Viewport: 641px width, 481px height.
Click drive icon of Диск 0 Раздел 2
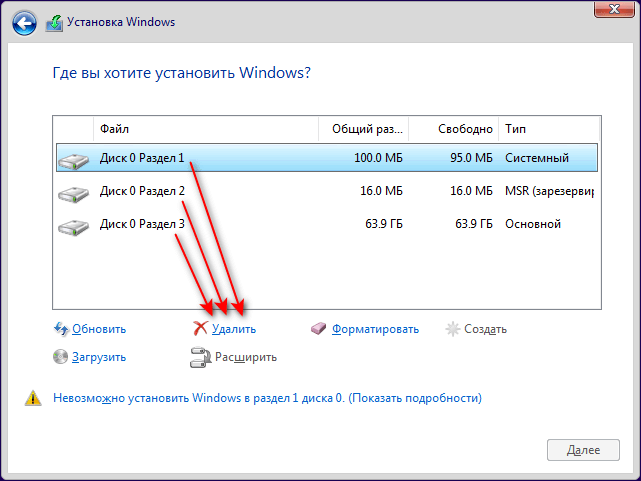coord(73,192)
